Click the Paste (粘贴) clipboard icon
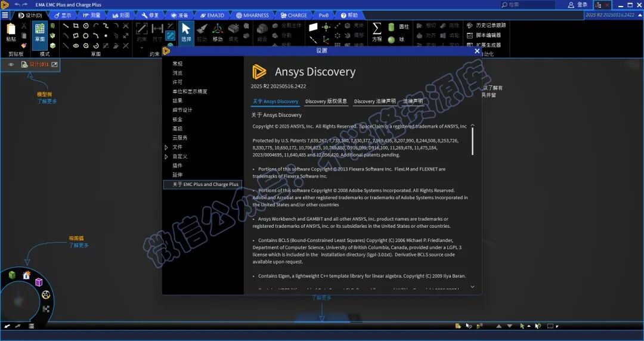The width and height of the screenshot is (644, 341). (11, 29)
